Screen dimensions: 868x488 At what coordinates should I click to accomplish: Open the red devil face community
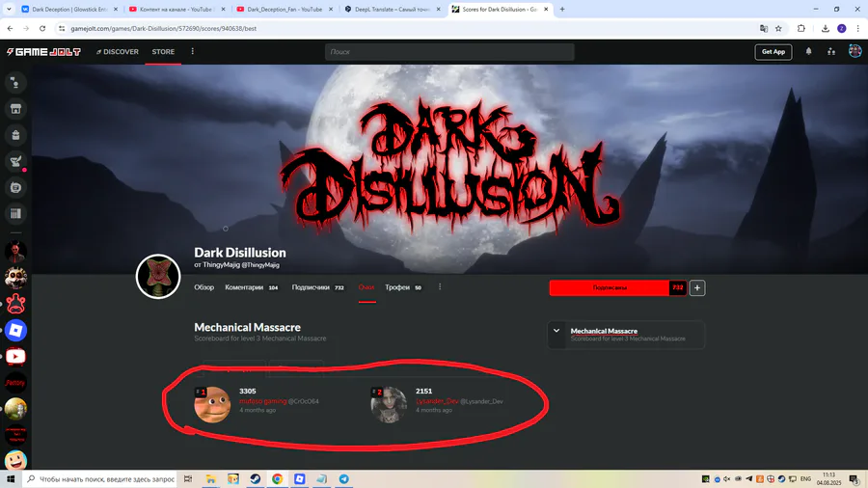(15, 252)
